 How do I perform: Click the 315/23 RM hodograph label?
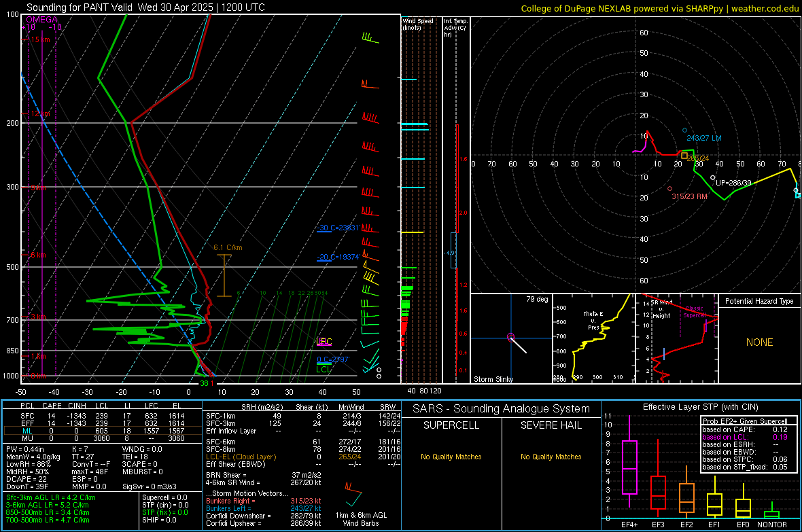689,196
